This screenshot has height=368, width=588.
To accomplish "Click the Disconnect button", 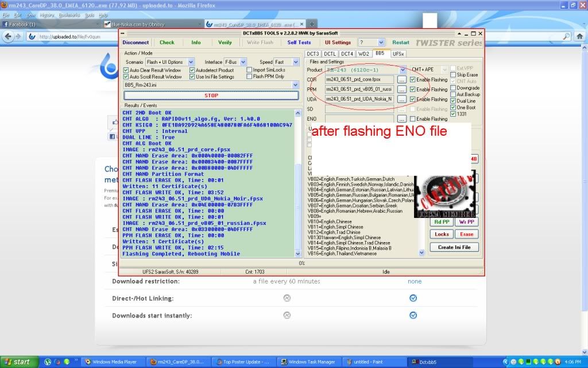I will pos(136,43).
